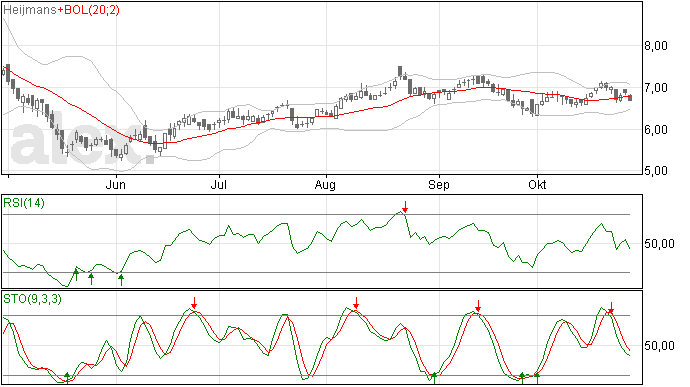
Task: Click the 8,00 price axis label
Action: pyautogui.click(x=656, y=46)
